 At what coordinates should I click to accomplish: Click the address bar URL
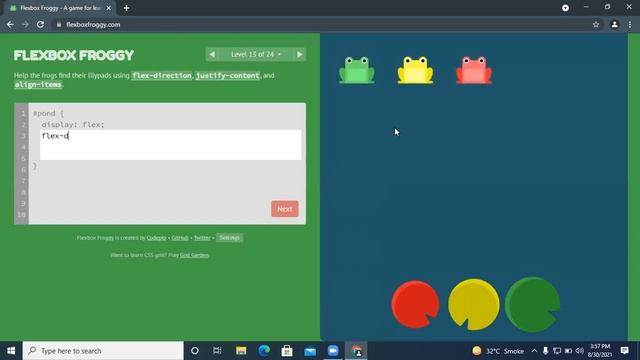point(93,24)
